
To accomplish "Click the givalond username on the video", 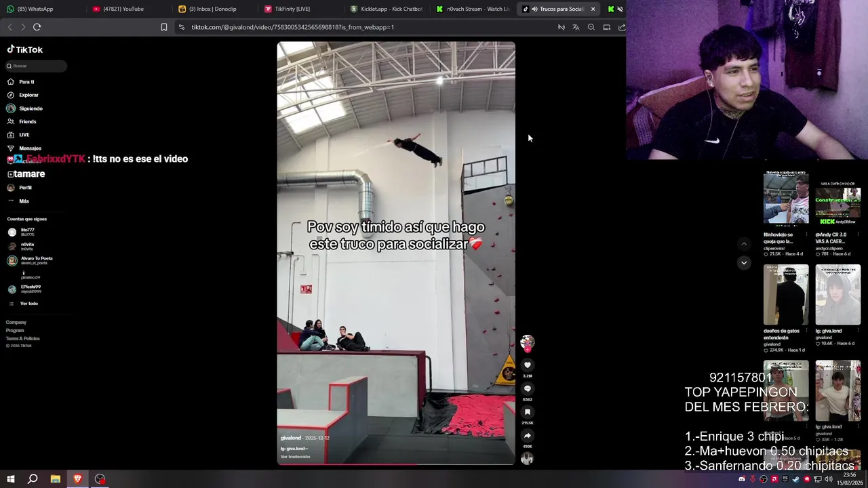I will (x=291, y=438).
